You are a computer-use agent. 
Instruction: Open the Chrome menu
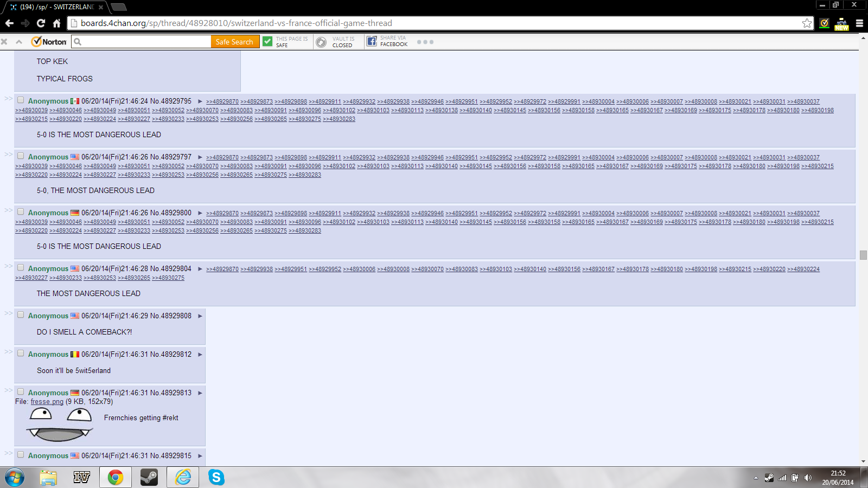point(859,23)
